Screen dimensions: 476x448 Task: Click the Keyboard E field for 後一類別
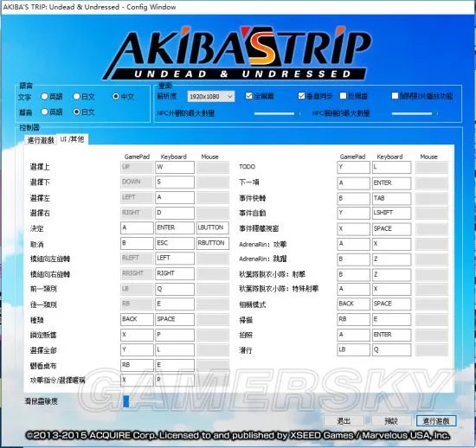[175, 304]
